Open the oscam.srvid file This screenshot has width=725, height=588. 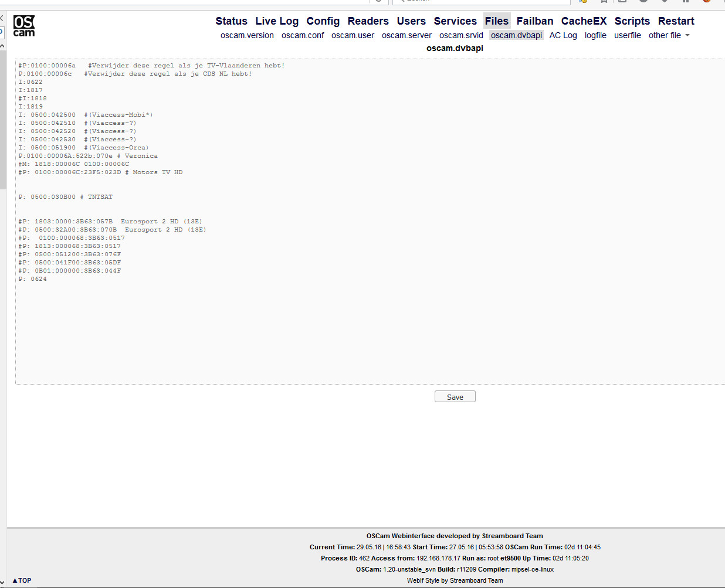tap(461, 35)
